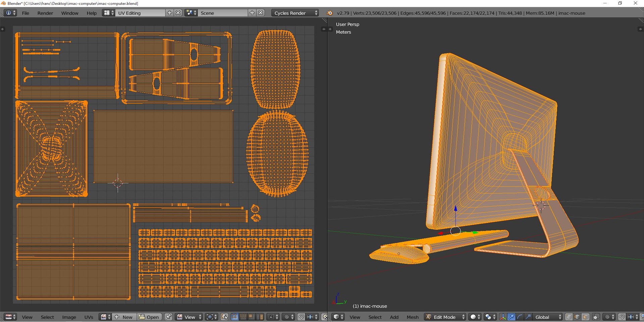Browse images to link in UV editor
644x322 pixels.
pyautogui.click(x=105, y=317)
